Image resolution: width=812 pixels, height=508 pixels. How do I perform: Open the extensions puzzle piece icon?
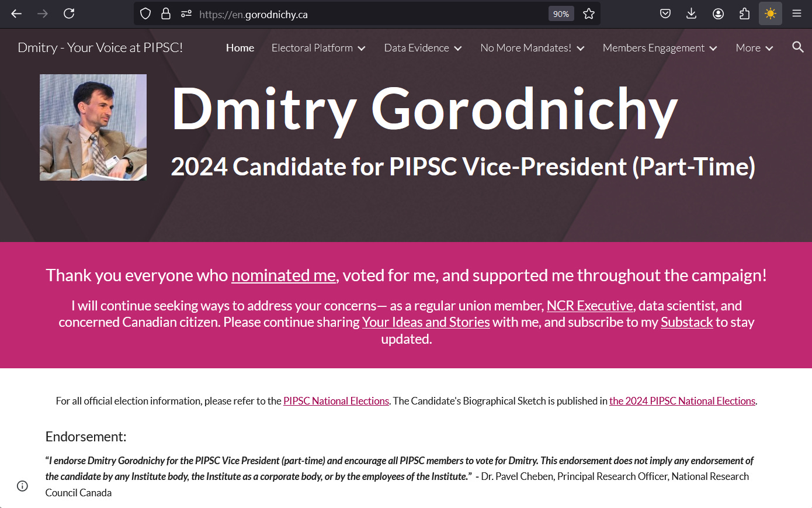pos(744,13)
